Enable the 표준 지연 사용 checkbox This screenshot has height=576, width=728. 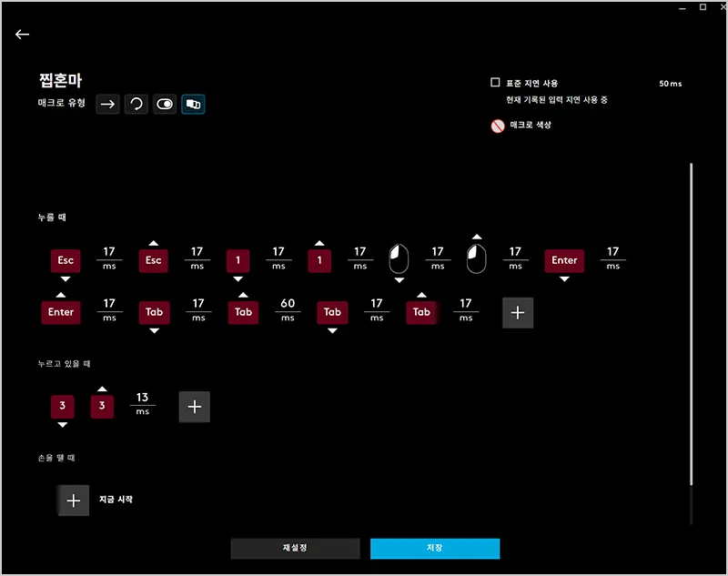[x=495, y=83]
